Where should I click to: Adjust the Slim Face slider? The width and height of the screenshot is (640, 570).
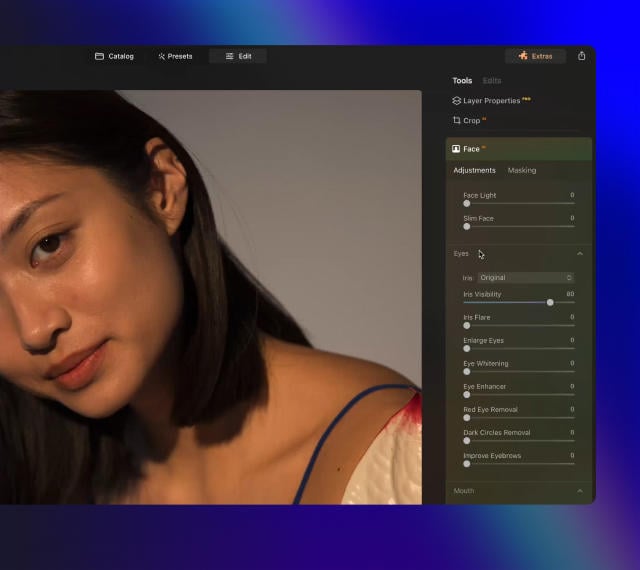tap(519, 227)
